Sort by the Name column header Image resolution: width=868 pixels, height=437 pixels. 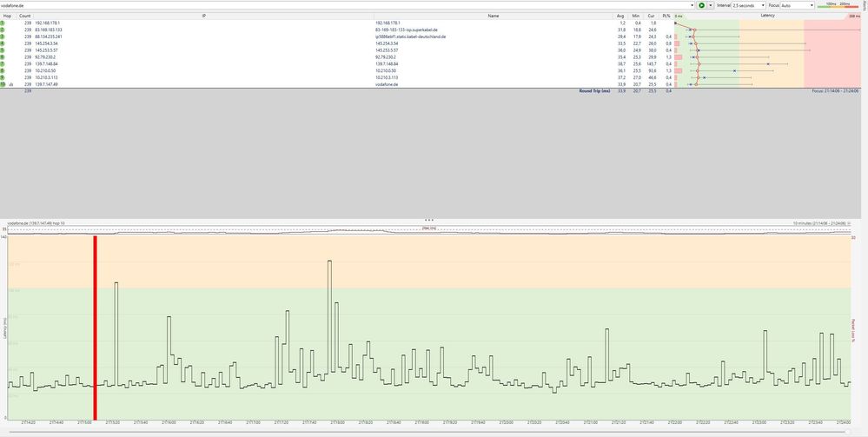(x=494, y=16)
